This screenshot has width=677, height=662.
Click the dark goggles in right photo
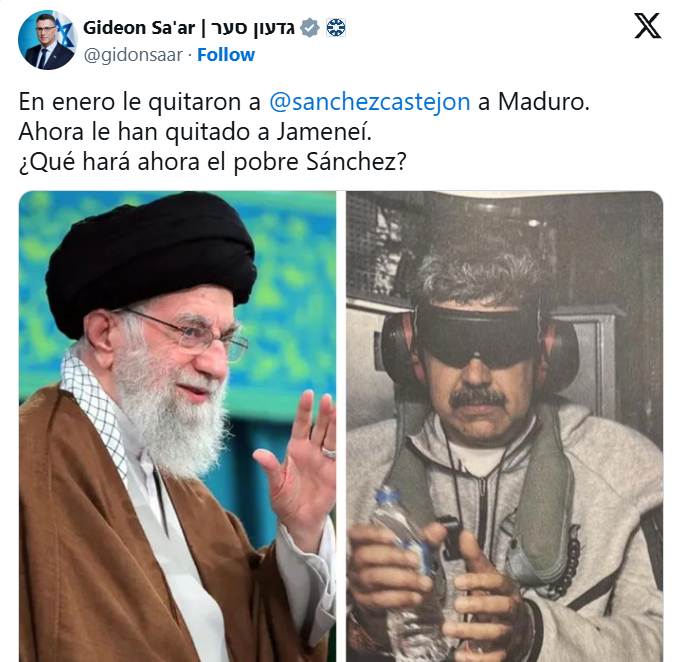pos(478,337)
